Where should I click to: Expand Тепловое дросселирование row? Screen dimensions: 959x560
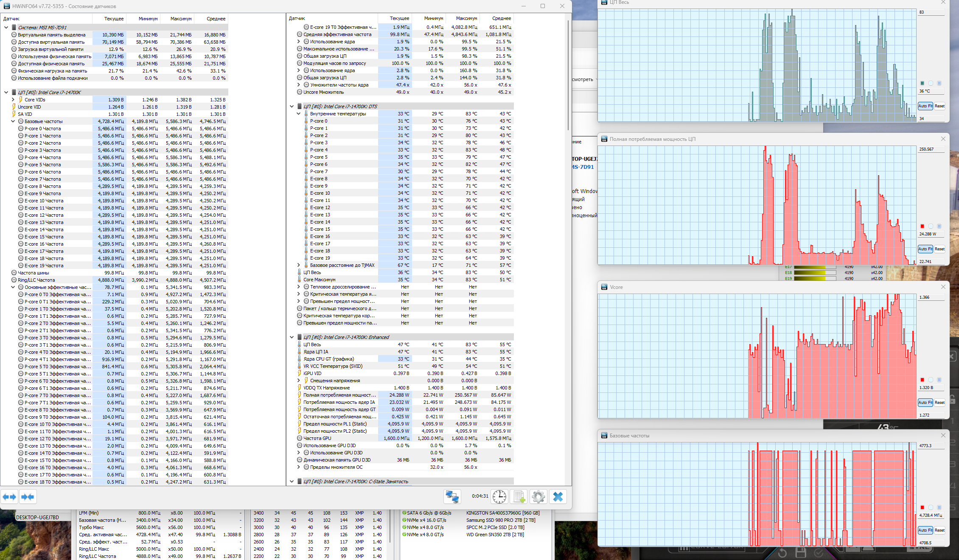(298, 287)
